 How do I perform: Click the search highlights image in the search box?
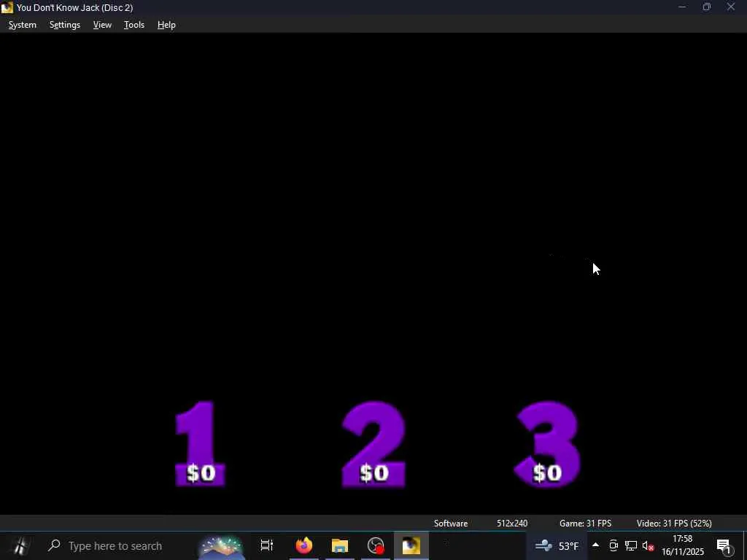tap(220, 547)
